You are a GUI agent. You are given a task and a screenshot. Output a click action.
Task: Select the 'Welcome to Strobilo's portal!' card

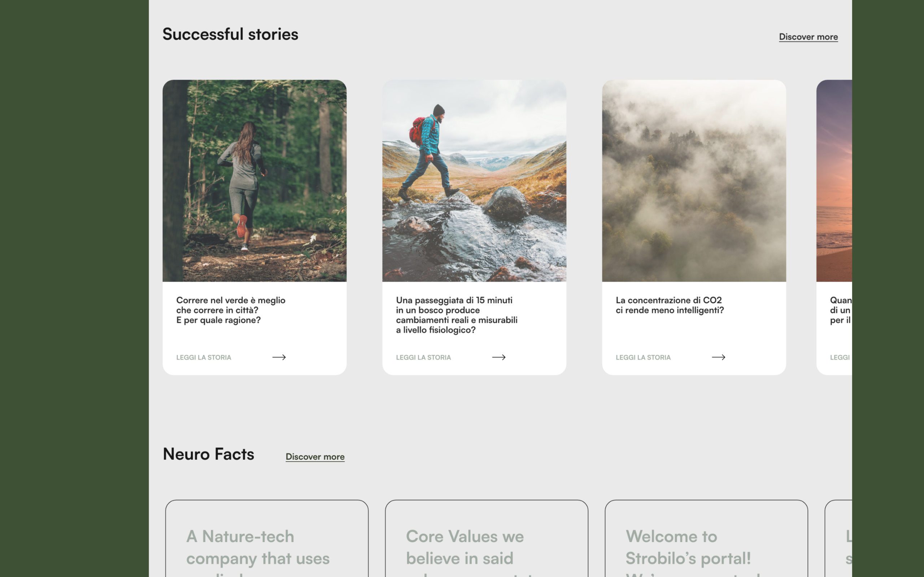point(706,542)
